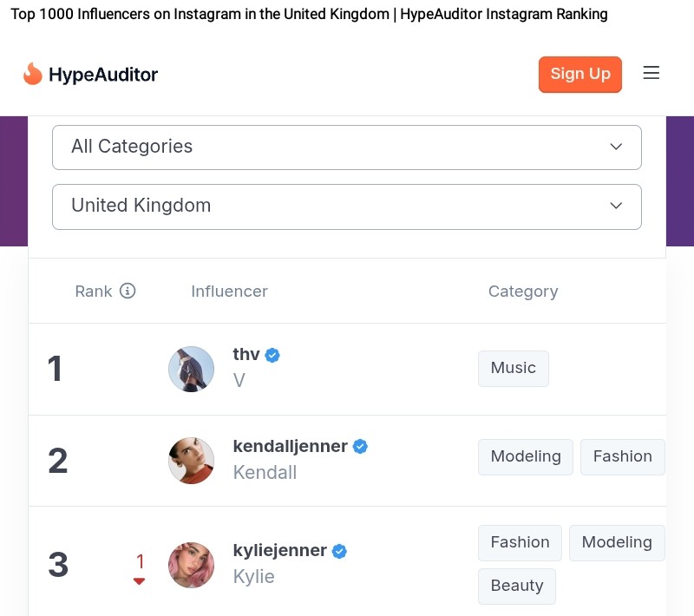The image size is (694, 616).
Task: Click the red rank-down arrow for Kylie
Action: click(140, 581)
